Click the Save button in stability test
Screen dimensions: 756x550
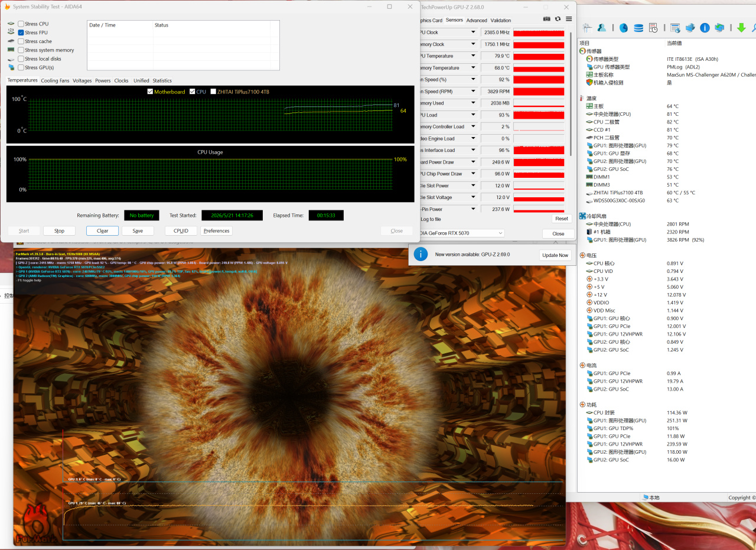pyautogui.click(x=138, y=231)
